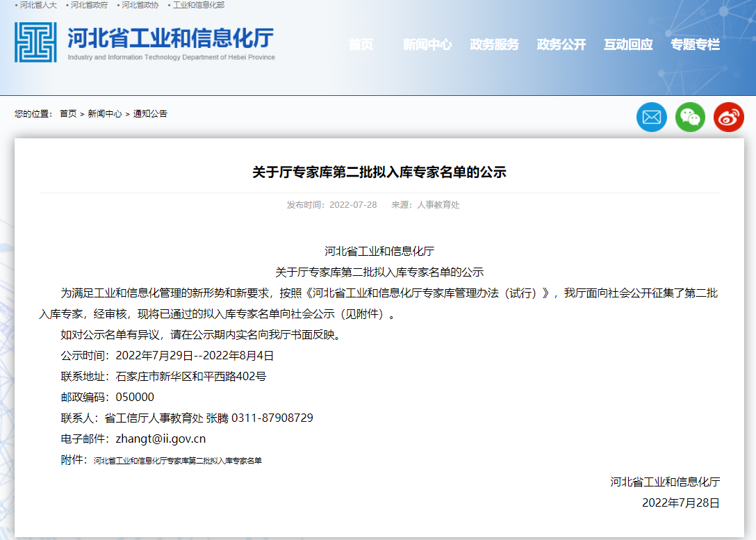The width and height of the screenshot is (756, 540).
Task: Click the email share icon
Action: tap(651, 117)
